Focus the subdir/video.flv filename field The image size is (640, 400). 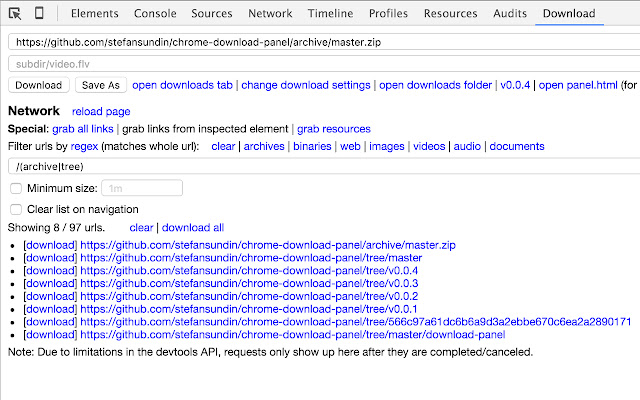coord(324,64)
